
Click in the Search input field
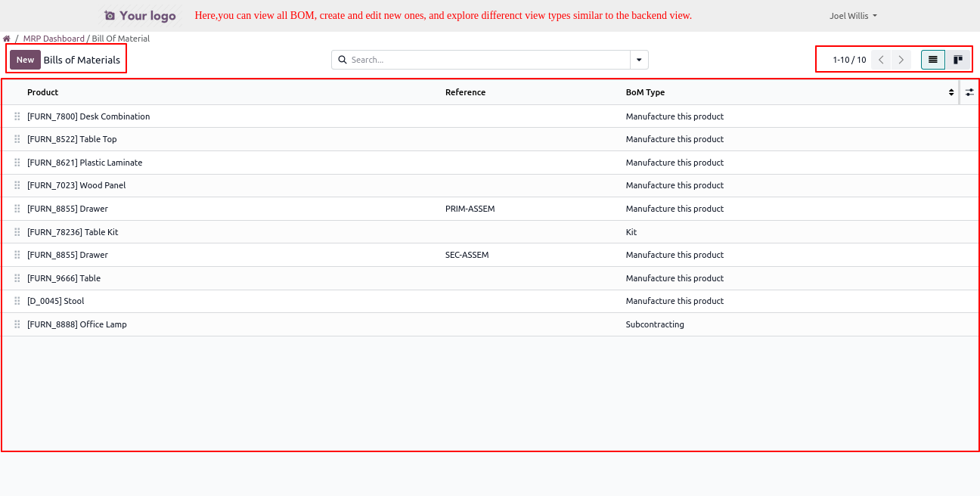(x=488, y=60)
